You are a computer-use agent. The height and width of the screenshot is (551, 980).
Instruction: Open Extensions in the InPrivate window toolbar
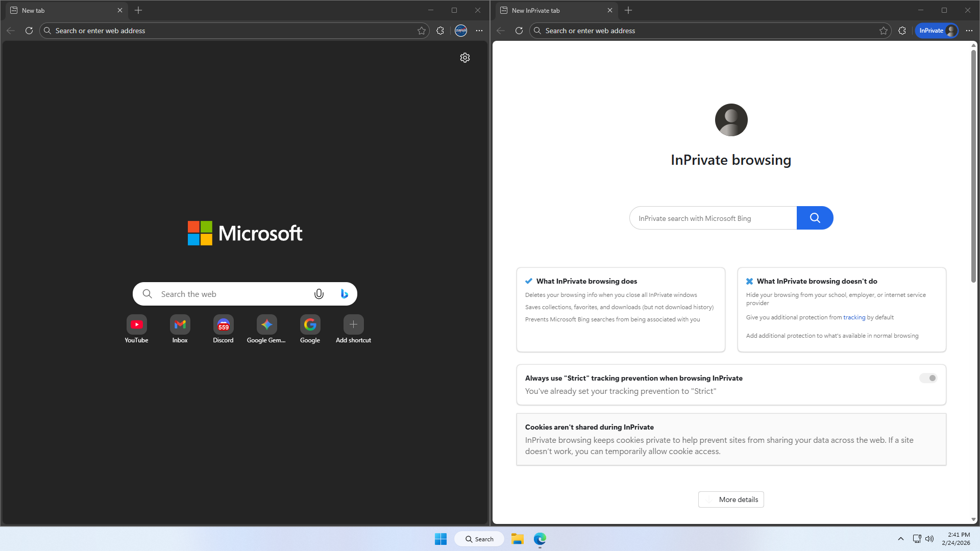point(902,31)
